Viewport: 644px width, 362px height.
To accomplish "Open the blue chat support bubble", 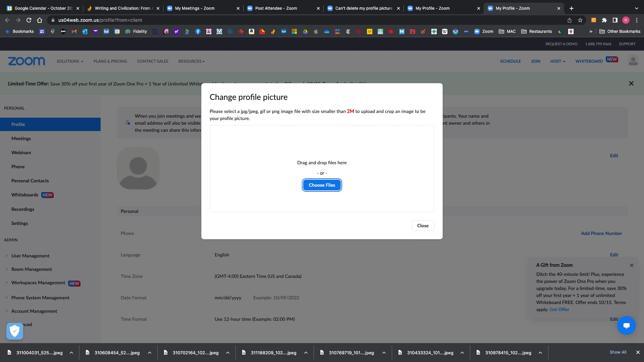I will coord(626,325).
